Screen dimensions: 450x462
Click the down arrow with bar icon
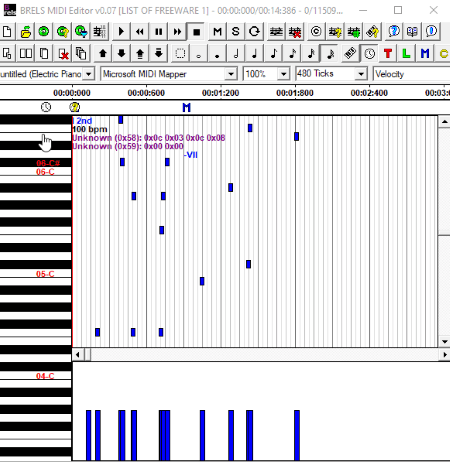(x=159, y=53)
